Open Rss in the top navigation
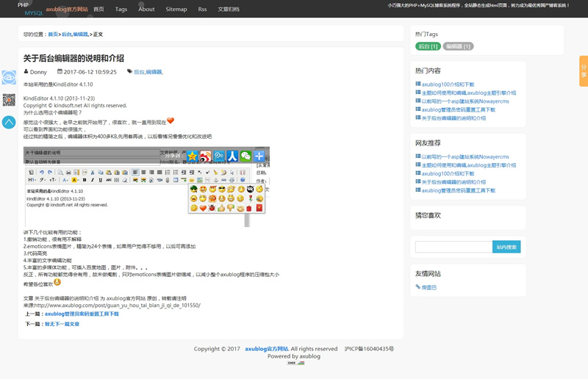Viewport: 588px width, 379px height. [202, 9]
